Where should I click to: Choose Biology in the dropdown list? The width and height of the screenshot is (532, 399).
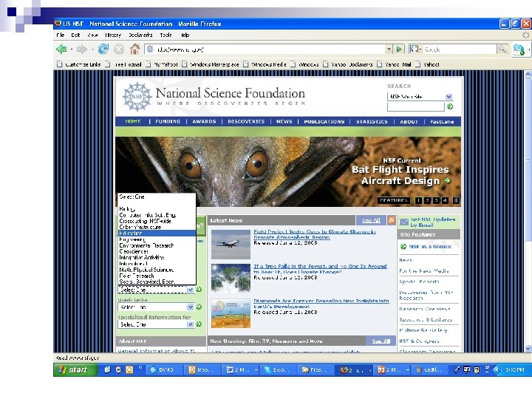157,208
